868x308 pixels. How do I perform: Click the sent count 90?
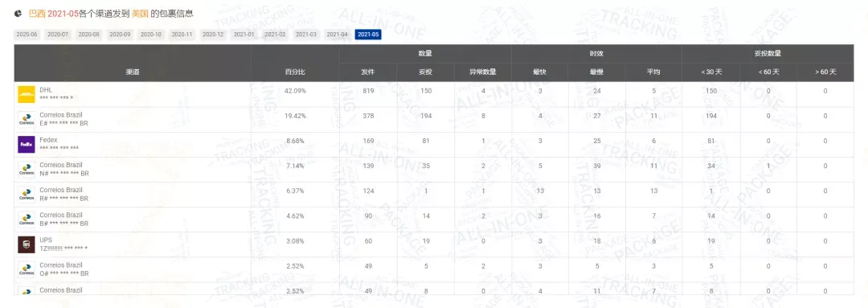[368, 216]
